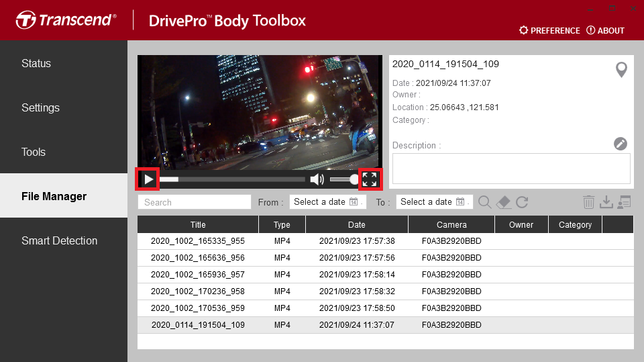
Task: Click camera ID in 170236_958 row
Action: tap(451, 291)
